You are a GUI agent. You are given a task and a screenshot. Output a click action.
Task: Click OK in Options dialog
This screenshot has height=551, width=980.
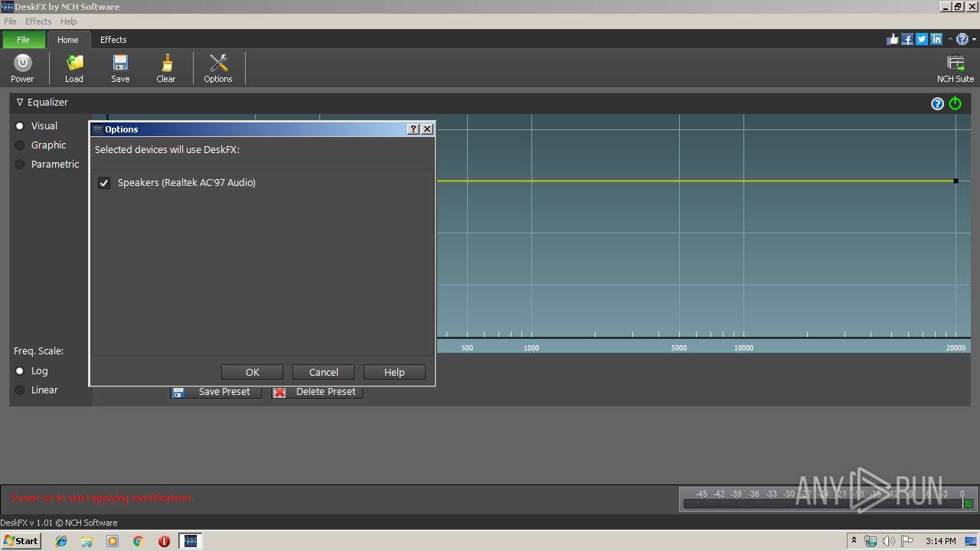coord(252,372)
